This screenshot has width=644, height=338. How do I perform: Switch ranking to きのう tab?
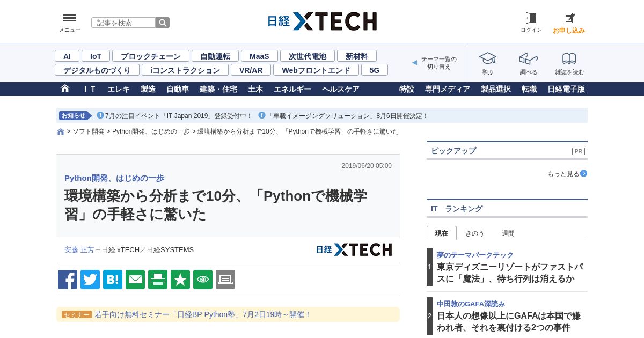[475, 233]
